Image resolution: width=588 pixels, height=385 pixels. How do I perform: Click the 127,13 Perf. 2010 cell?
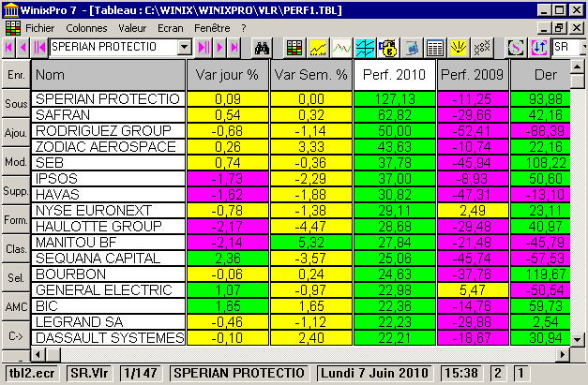point(395,99)
